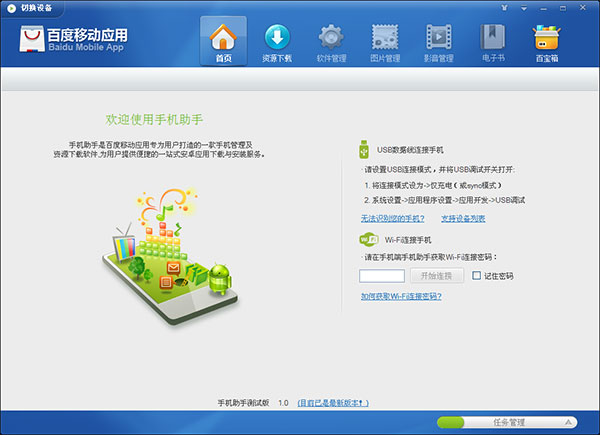
Task: Click the Baidu Mobile App shopping bag logo
Action: [x=32, y=39]
